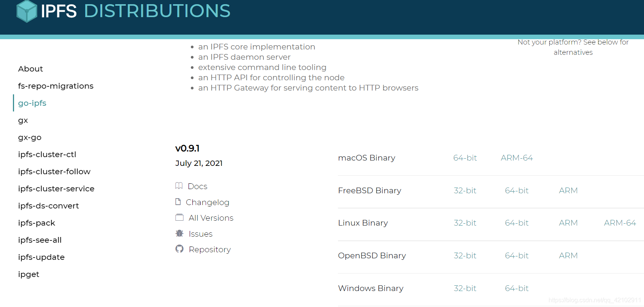Click the Linux Binary label

363,223
